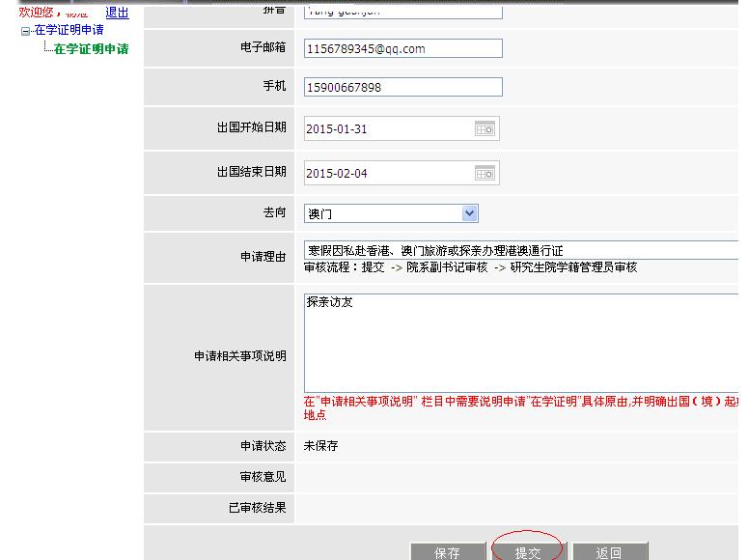Collapse the 在学证明申请 tree node

click(26, 32)
